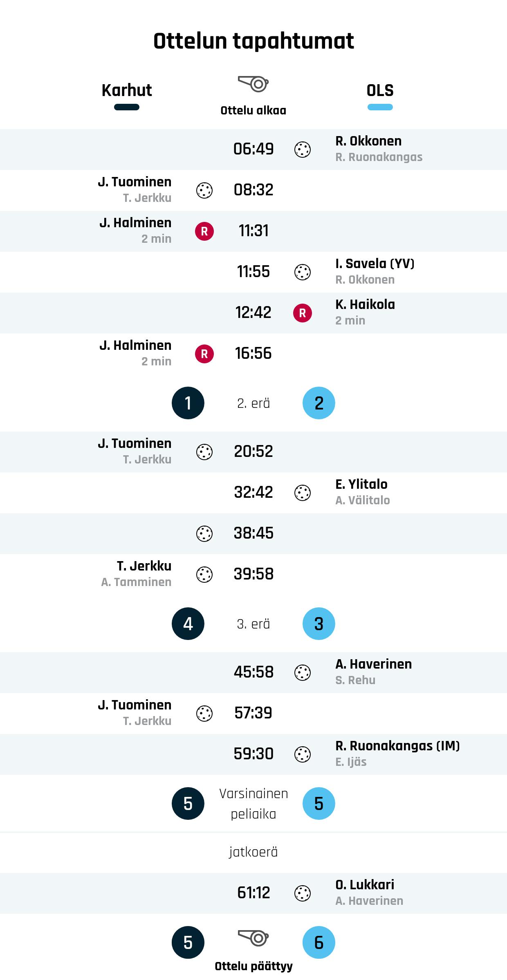
Task: Click the red penalty icon at 16:56
Action: pyautogui.click(x=204, y=354)
